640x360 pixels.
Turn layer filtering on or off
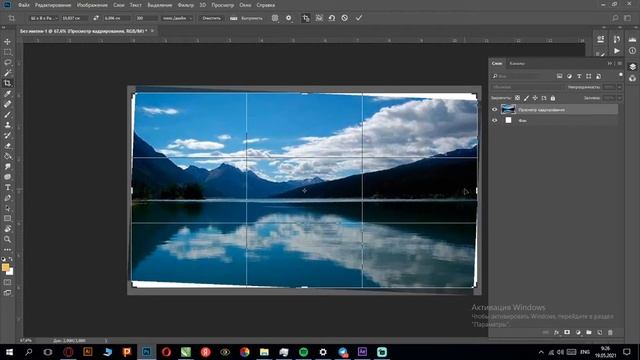pyautogui.click(x=621, y=75)
